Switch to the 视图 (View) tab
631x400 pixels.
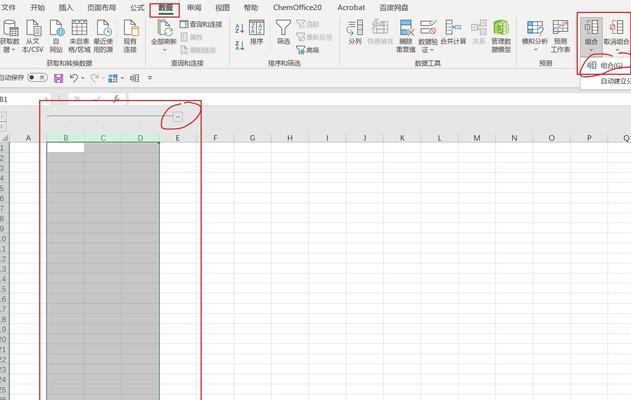(222, 8)
